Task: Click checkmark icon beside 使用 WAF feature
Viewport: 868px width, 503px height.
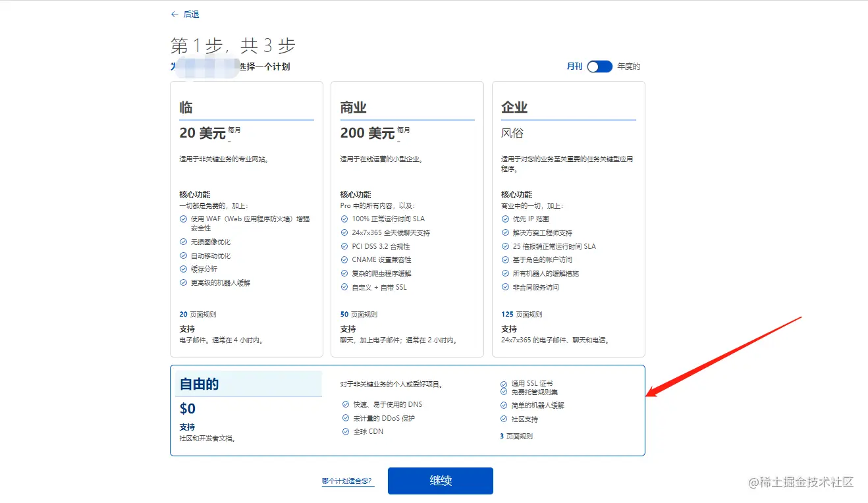Action: coord(183,219)
